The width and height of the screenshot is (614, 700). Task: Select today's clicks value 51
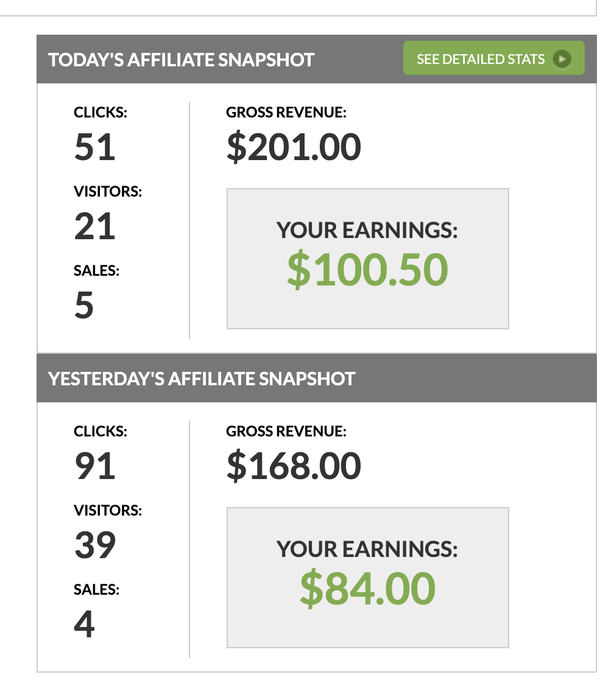tap(95, 147)
